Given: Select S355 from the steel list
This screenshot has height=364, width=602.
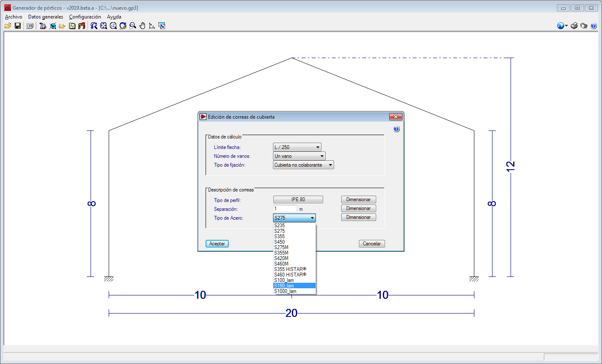Looking at the screenshot, I should (294, 236).
